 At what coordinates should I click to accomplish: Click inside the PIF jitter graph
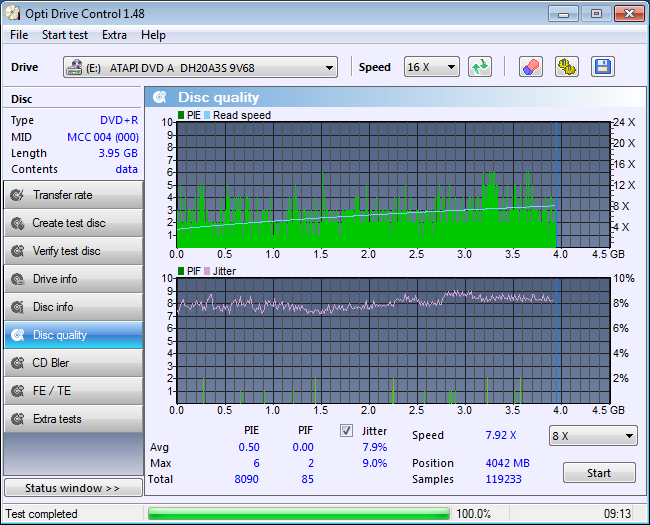pos(393,340)
